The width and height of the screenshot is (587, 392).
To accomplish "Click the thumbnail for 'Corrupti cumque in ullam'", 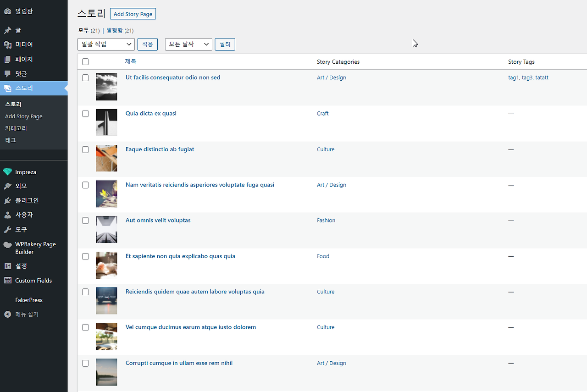I will coord(106,372).
